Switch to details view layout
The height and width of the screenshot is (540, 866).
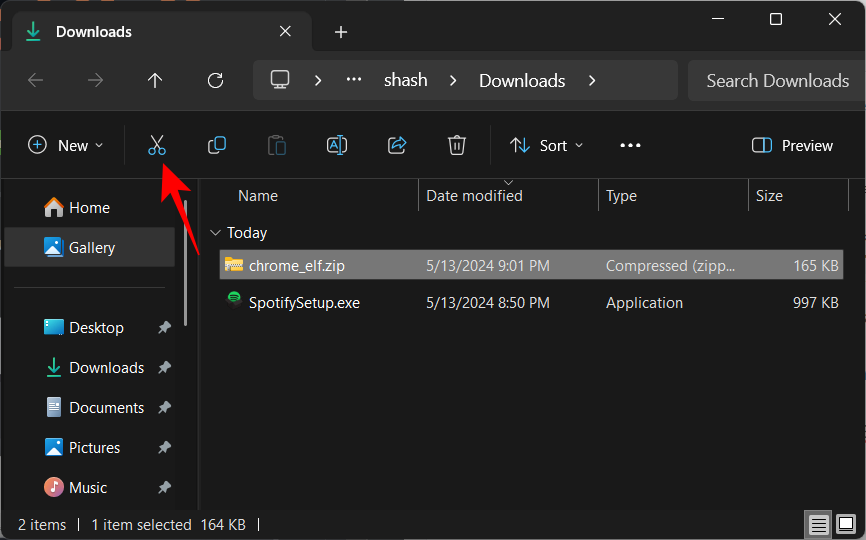click(818, 524)
